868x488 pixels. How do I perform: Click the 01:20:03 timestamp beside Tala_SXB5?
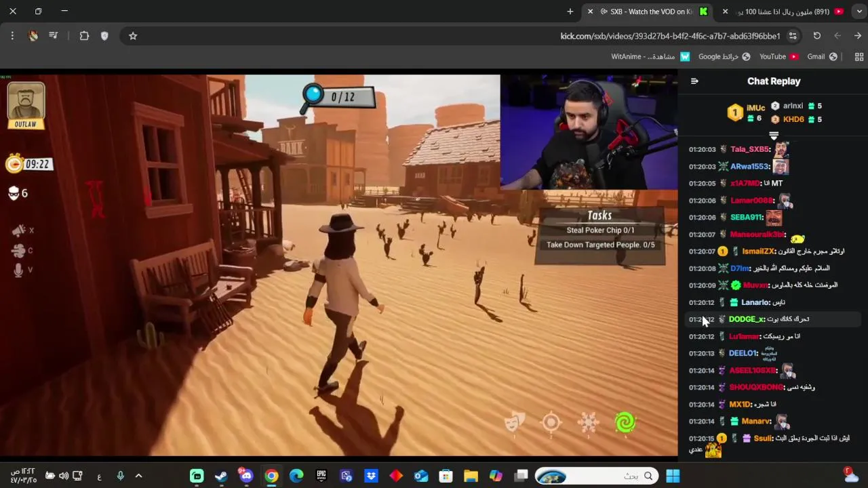(702, 149)
